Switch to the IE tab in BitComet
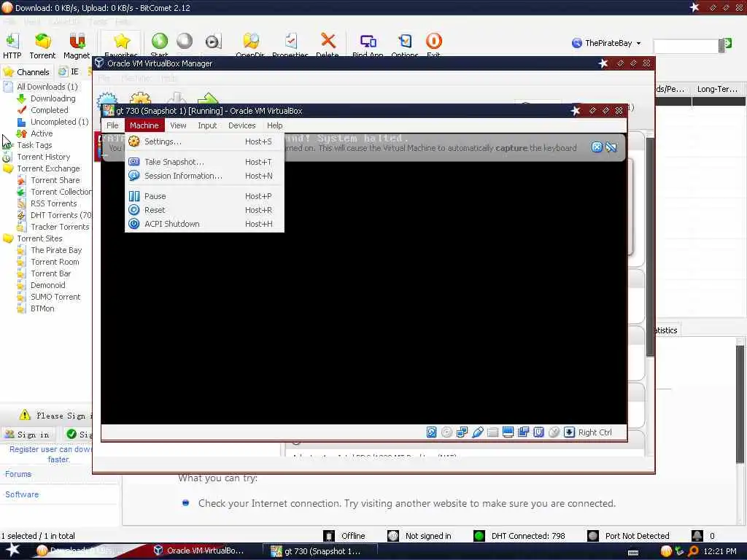 [69, 72]
